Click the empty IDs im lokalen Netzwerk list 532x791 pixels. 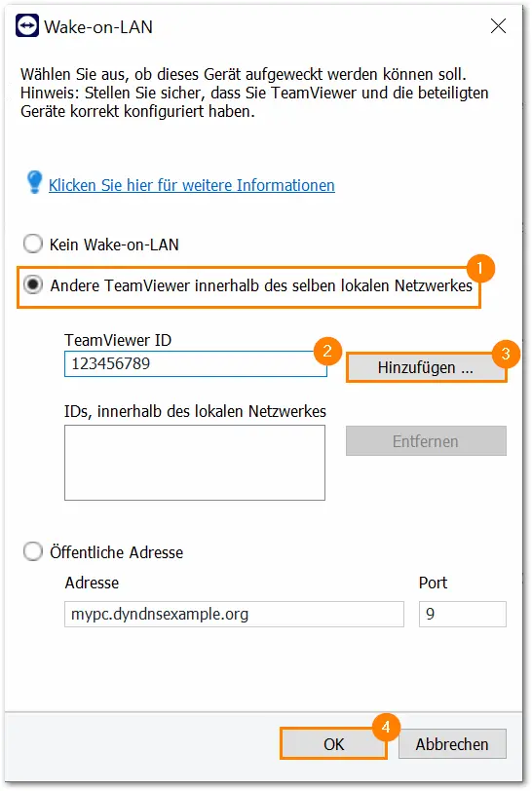195,463
